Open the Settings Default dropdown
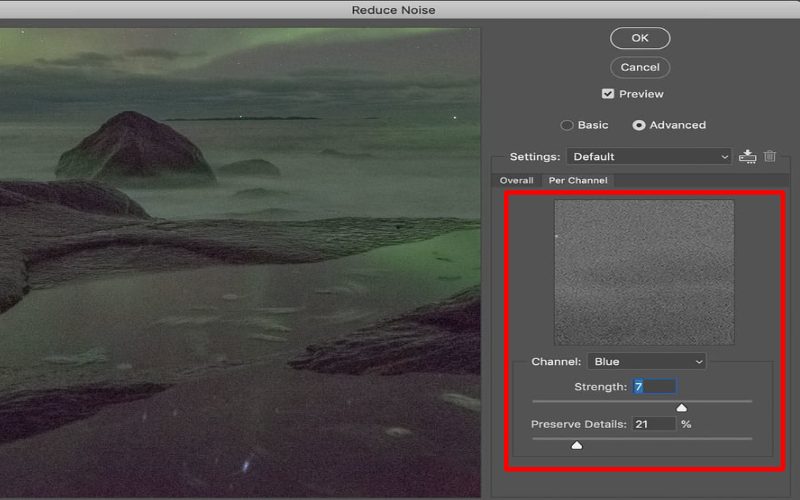Viewport: 800px width, 500px height. pyautogui.click(x=649, y=157)
